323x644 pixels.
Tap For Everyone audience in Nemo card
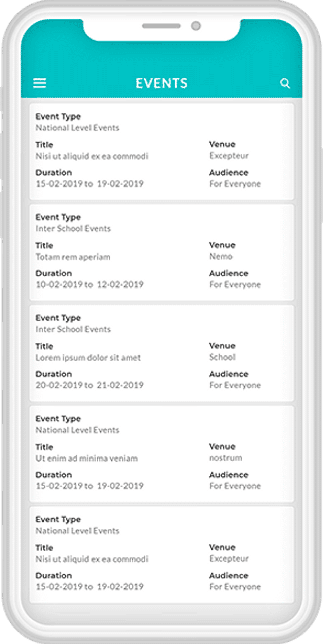tap(235, 285)
